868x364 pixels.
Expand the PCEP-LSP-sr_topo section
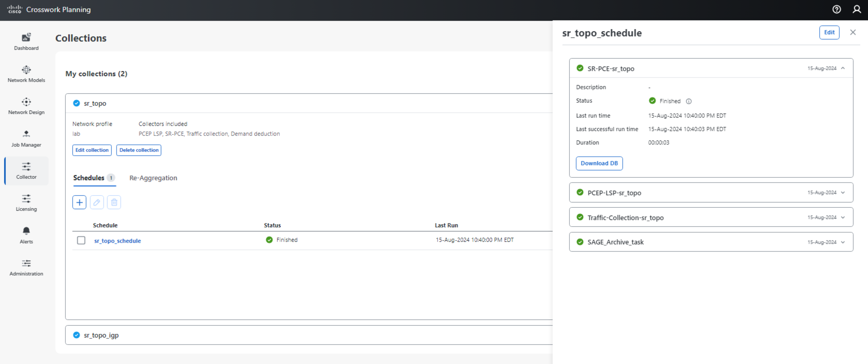coord(843,193)
